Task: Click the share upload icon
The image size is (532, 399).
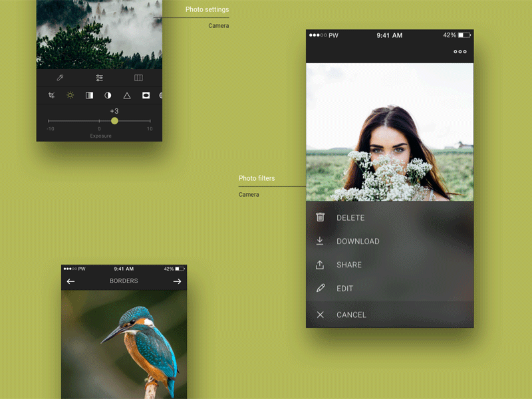Action: (320, 265)
